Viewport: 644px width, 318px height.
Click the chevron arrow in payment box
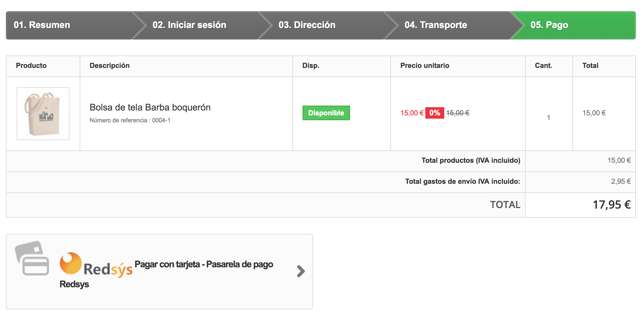coord(300,271)
